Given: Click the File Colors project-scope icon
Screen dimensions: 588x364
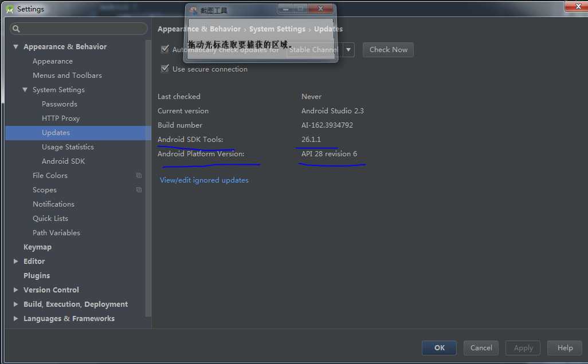Looking at the screenshot, I should click(139, 175).
